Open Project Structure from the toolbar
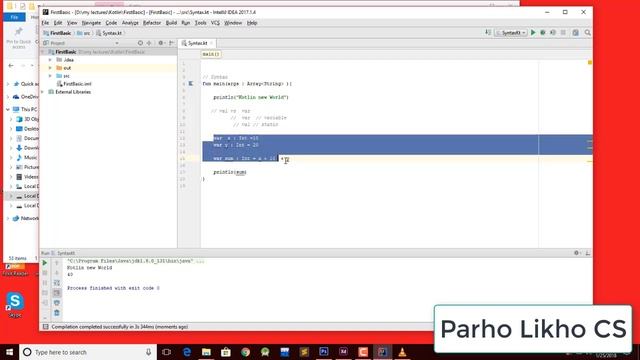 point(576,33)
